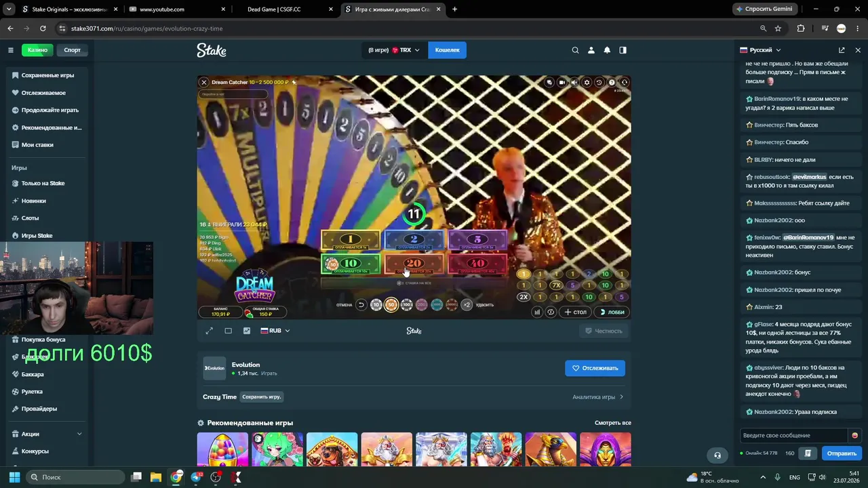Open the Кошелек wallet button

(x=448, y=50)
